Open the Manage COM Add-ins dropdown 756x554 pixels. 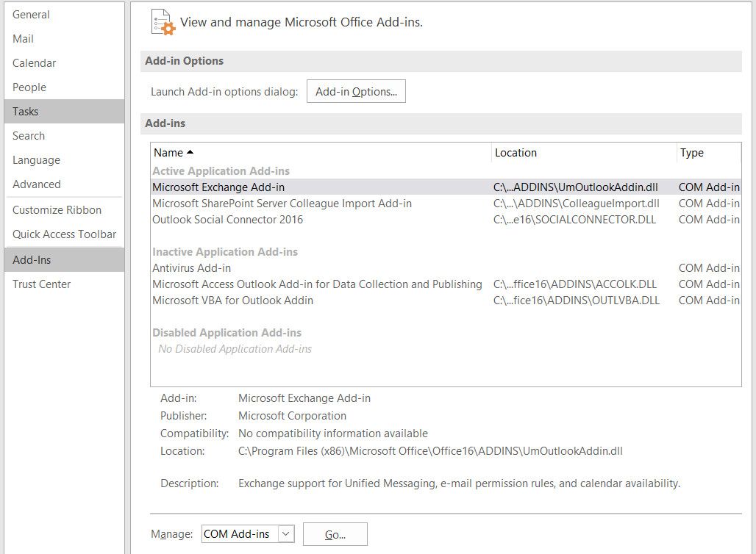286,534
